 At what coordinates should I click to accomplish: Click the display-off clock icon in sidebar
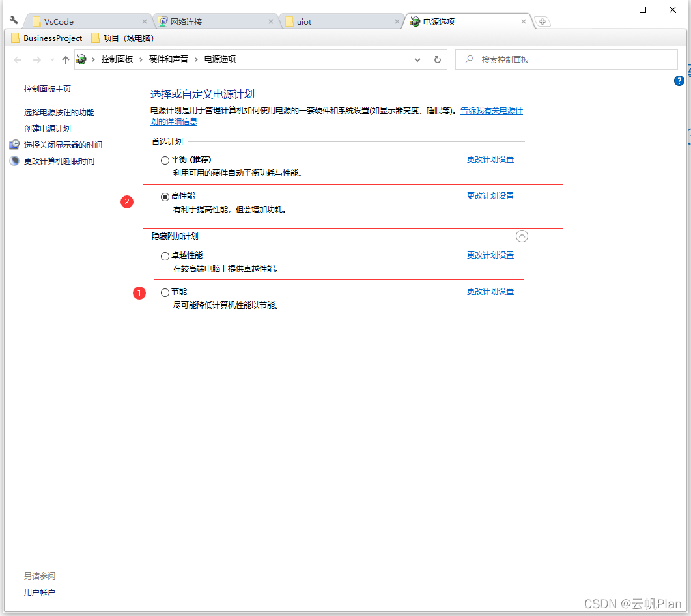pos(14,145)
